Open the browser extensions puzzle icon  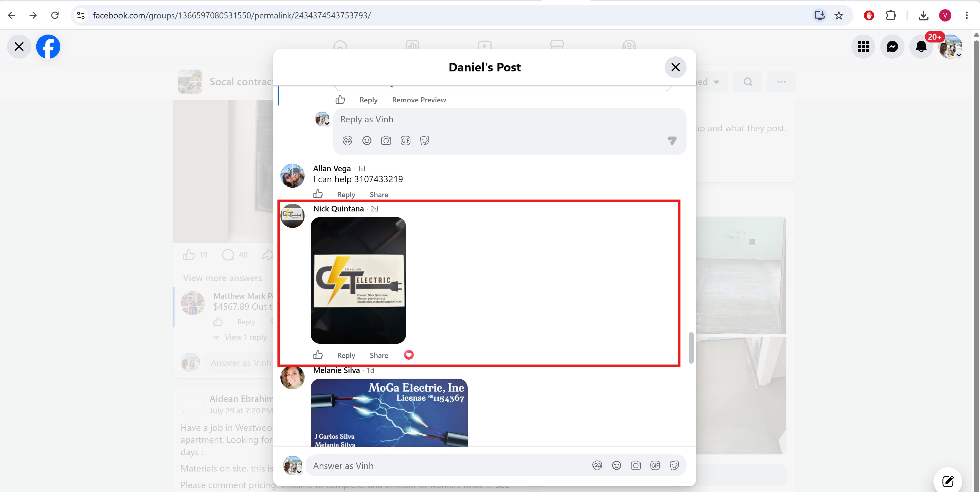891,15
